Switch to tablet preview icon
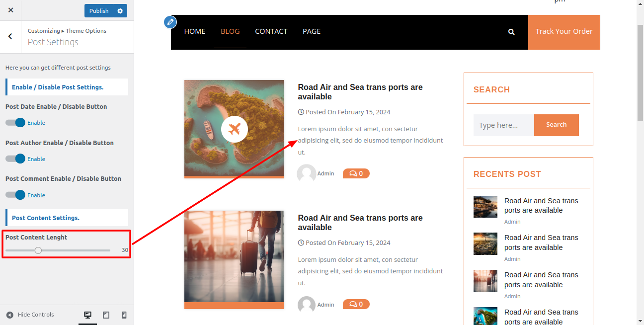 pos(106,315)
